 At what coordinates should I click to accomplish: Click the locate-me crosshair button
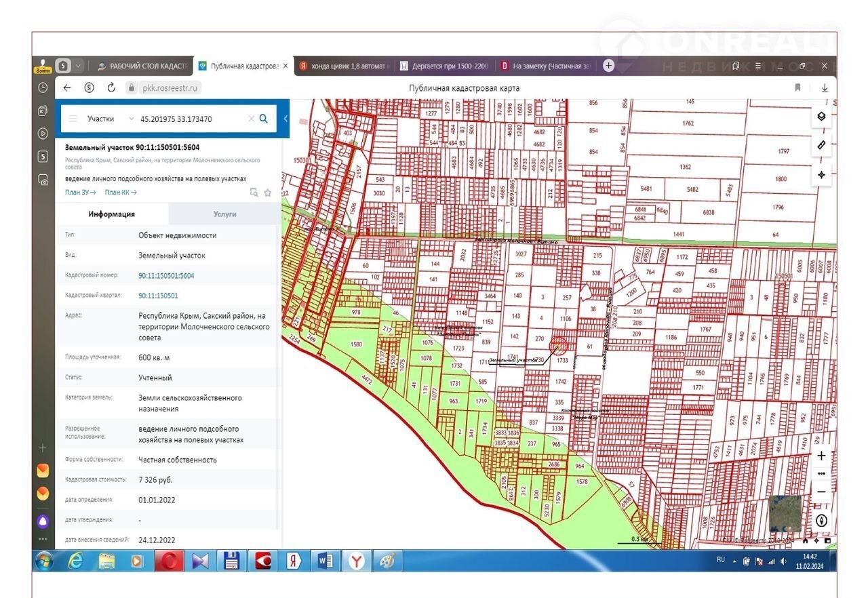pyautogui.click(x=821, y=175)
